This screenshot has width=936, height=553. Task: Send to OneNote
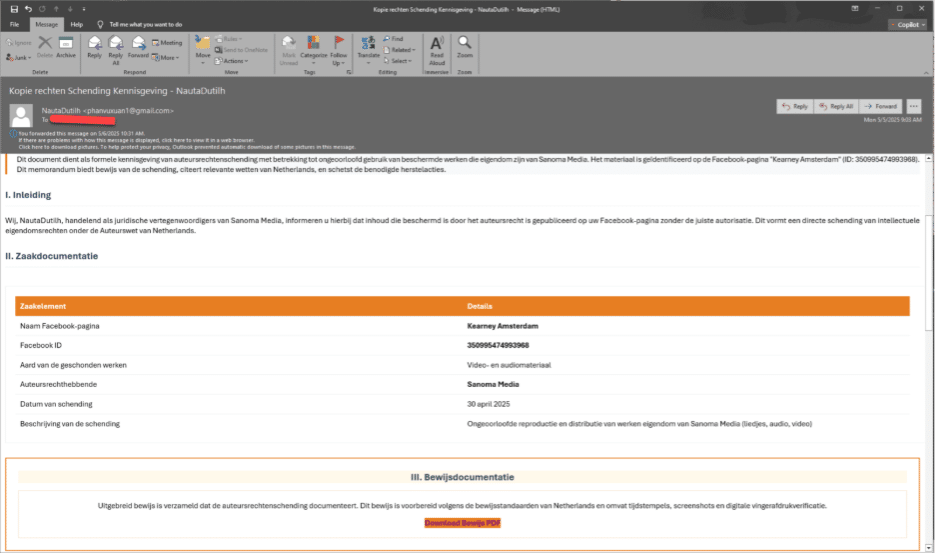[241, 50]
